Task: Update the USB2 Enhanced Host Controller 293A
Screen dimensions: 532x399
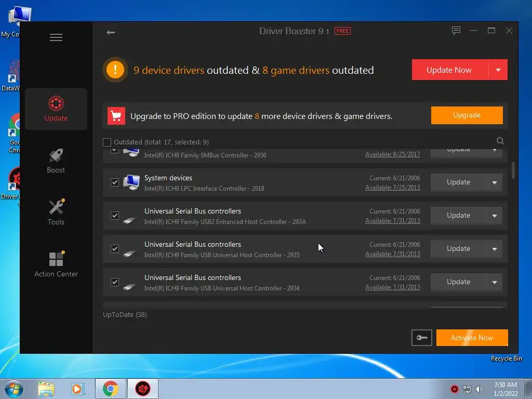Action: [458, 216]
